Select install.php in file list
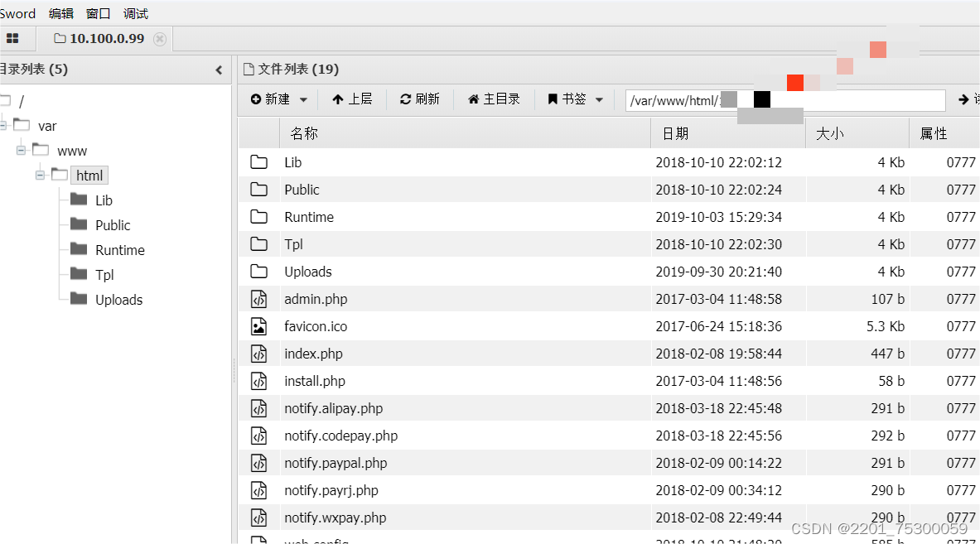Image resolution: width=980 pixels, height=544 pixels. 314,381
